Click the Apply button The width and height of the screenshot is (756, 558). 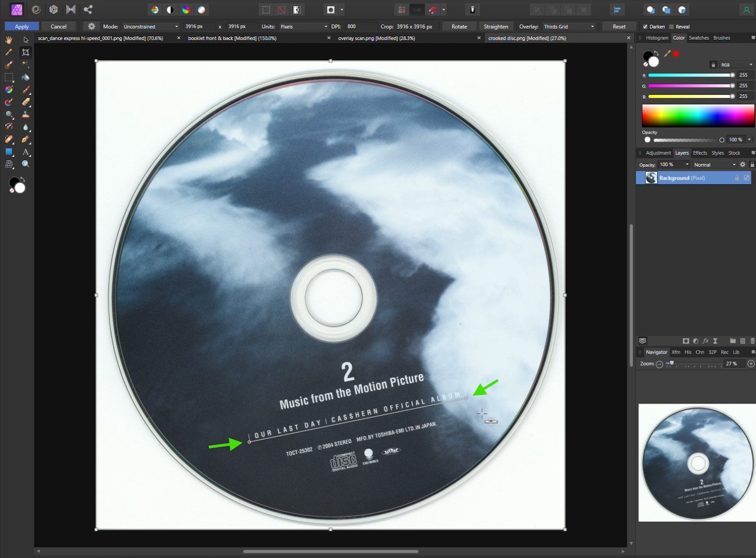coord(22,27)
